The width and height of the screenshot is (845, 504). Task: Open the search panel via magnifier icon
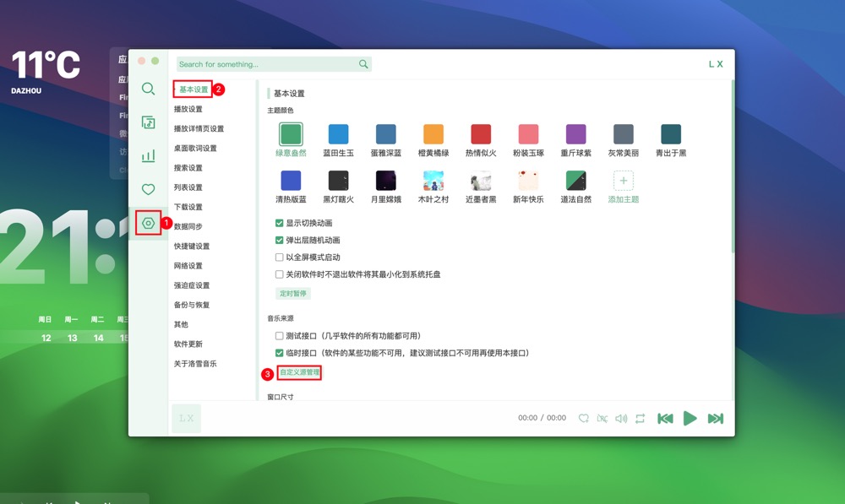coord(148,87)
